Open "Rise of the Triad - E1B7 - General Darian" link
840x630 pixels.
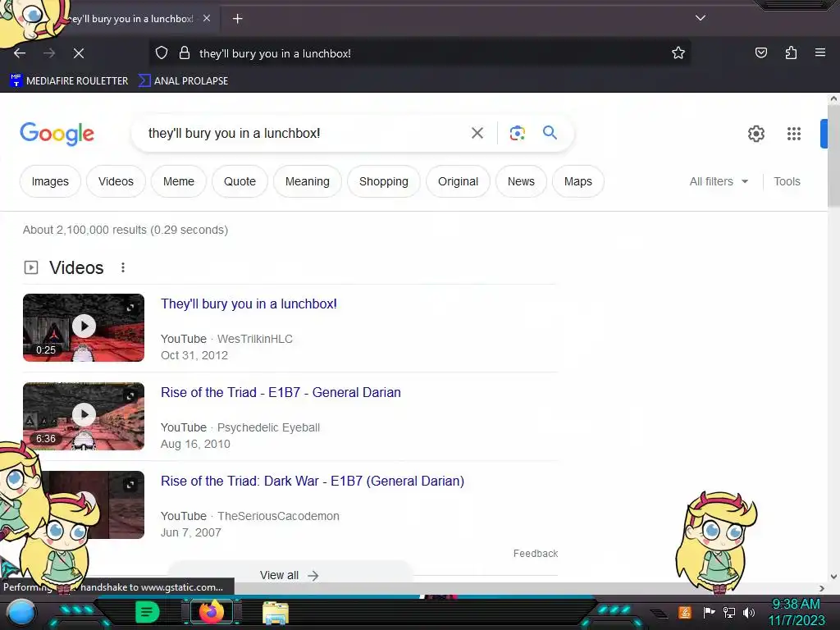click(x=281, y=392)
